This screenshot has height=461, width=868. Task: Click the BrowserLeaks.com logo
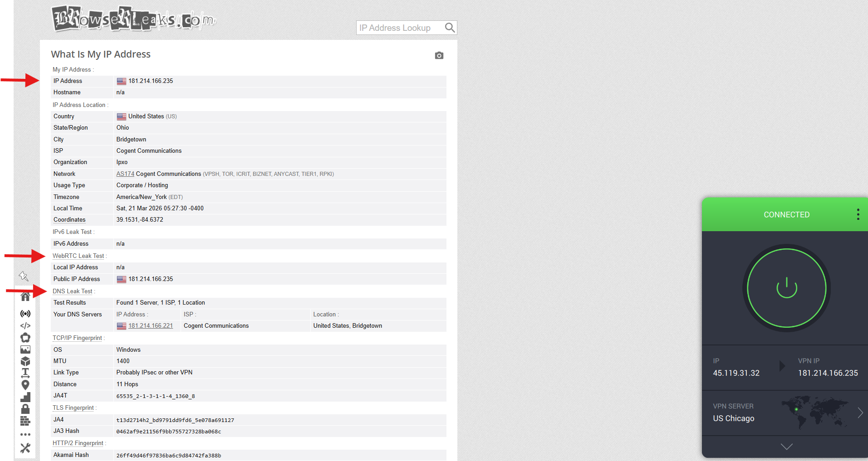click(134, 19)
